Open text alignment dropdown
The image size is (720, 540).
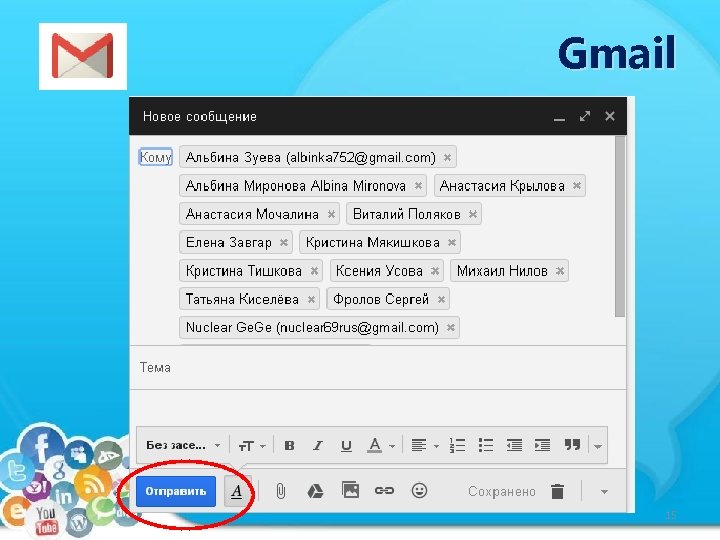tap(425, 445)
